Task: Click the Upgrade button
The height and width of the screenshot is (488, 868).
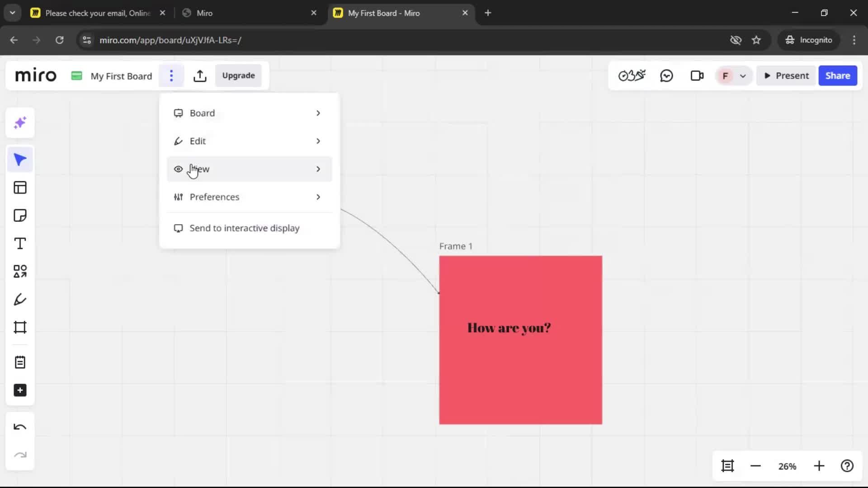Action: (x=238, y=75)
